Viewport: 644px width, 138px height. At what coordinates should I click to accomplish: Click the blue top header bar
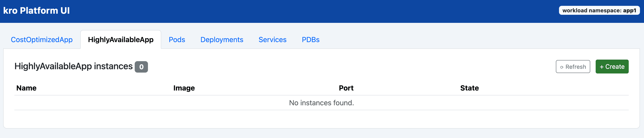(300, 11)
